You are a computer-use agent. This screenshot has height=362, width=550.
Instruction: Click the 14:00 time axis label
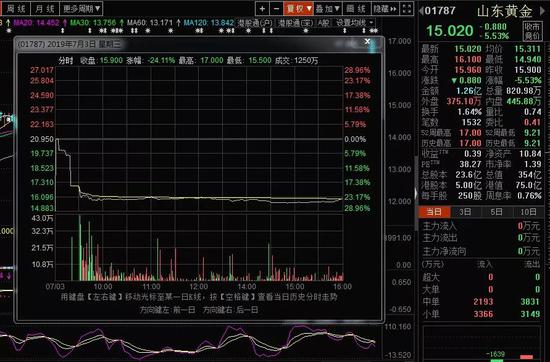(247, 287)
